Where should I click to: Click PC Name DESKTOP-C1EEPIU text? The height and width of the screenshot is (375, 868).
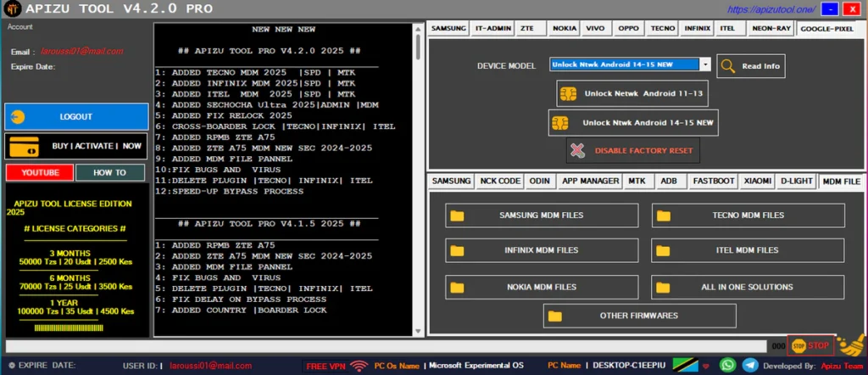630,366
